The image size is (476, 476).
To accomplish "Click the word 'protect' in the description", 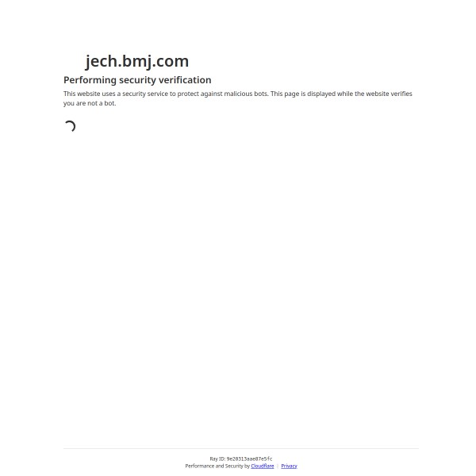I will click(x=187, y=94).
